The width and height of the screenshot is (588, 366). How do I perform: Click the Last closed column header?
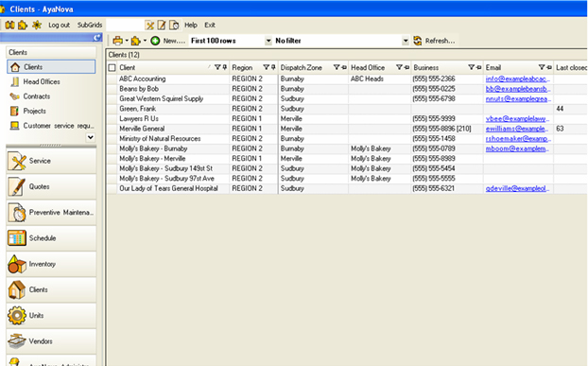point(571,68)
